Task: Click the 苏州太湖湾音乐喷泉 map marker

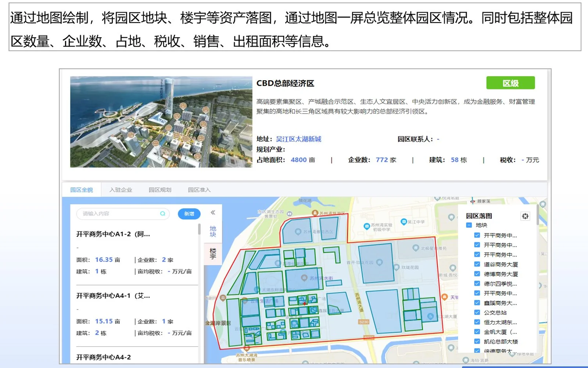Action: tap(247, 348)
